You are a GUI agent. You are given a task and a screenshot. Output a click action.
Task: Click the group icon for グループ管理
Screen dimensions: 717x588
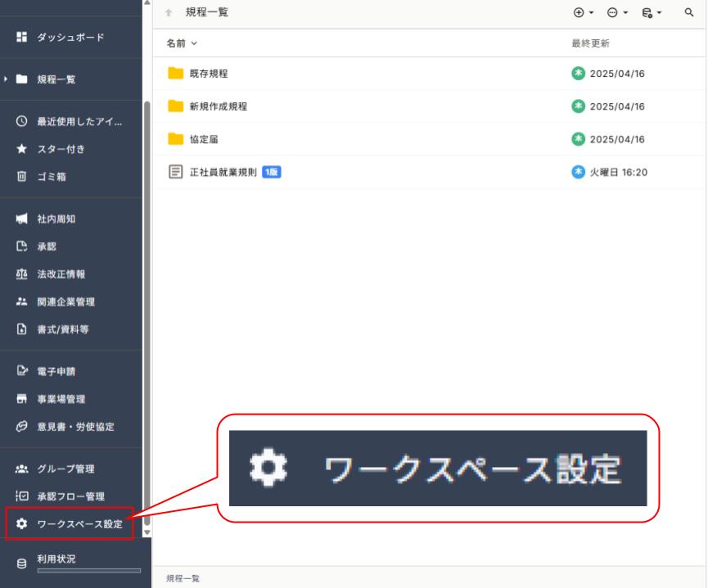click(x=21, y=469)
